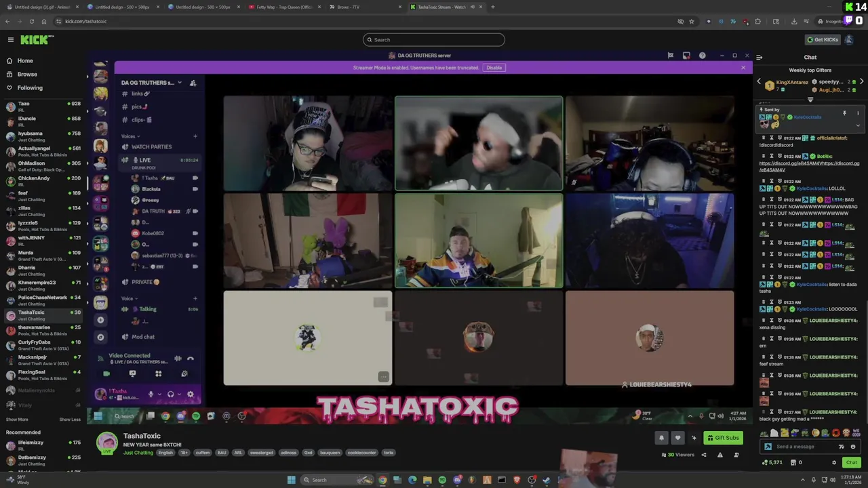Switch to Untitled design (3).gif tab
Viewport: 868px width, 488px height.
tap(42, 7)
